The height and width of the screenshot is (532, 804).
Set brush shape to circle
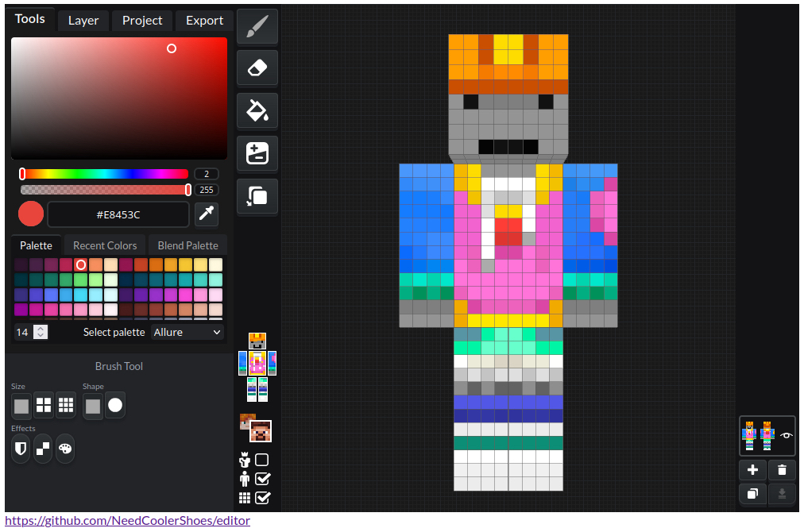tap(115, 405)
